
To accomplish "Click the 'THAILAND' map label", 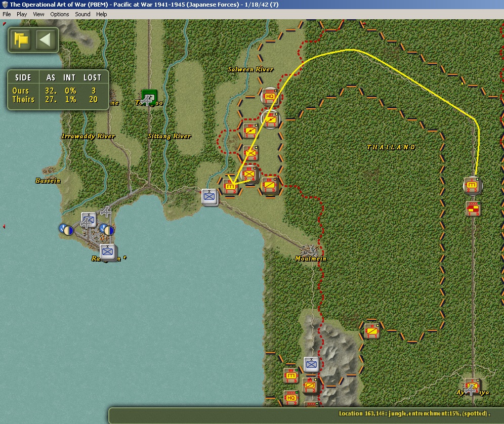I will 391,147.
